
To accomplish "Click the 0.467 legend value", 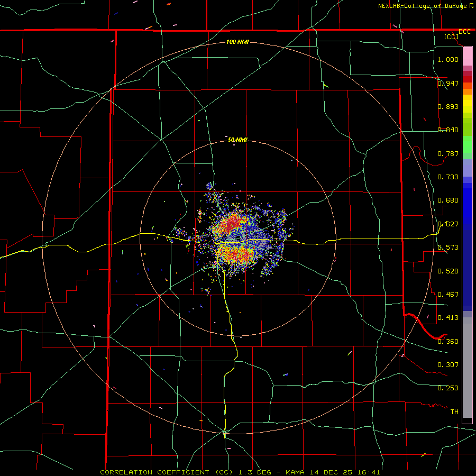I will 448,295.
